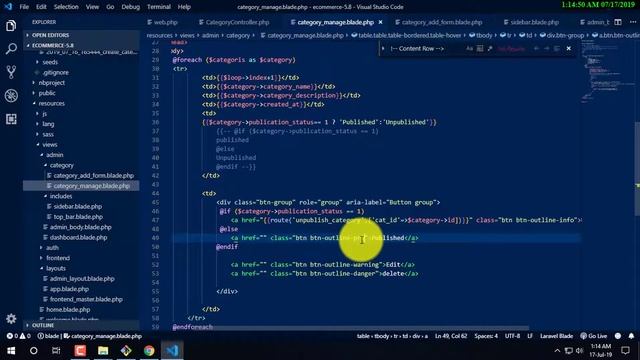Go to next match in find widget
The height and width of the screenshot is (360, 640).
tap(547, 49)
